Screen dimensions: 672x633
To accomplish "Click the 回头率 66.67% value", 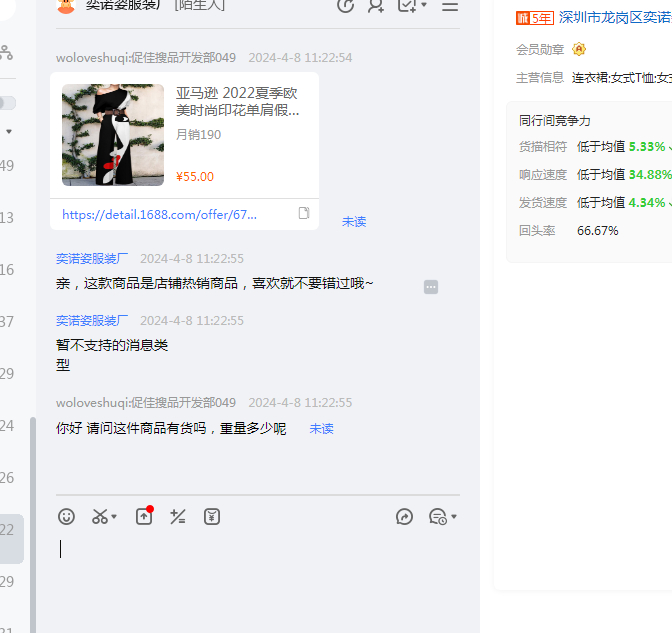I will (597, 231).
